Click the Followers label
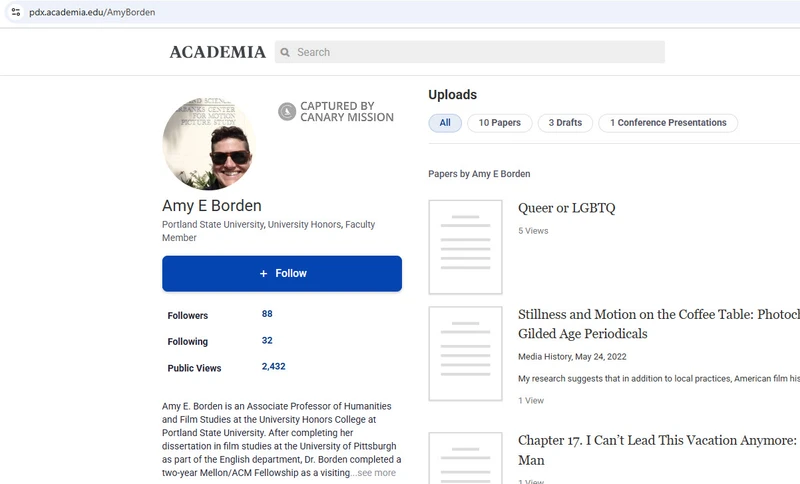 [x=188, y=316]
